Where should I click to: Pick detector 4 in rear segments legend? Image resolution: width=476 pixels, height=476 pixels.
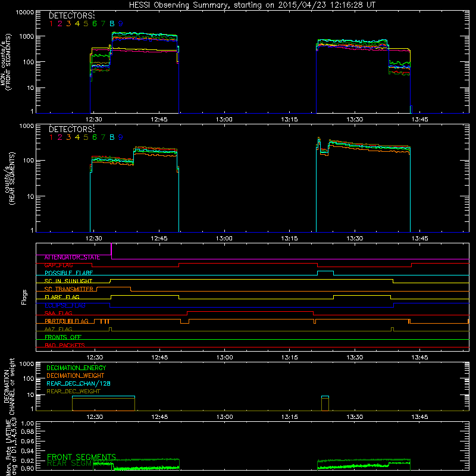(77, 137)
